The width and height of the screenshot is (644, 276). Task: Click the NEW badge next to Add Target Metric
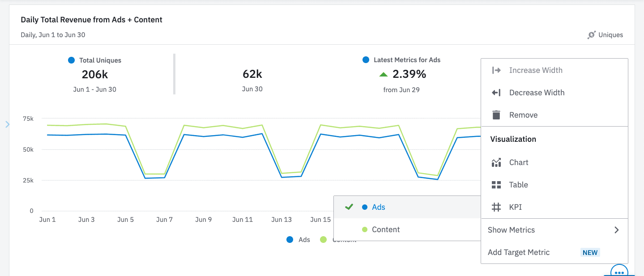590,252
